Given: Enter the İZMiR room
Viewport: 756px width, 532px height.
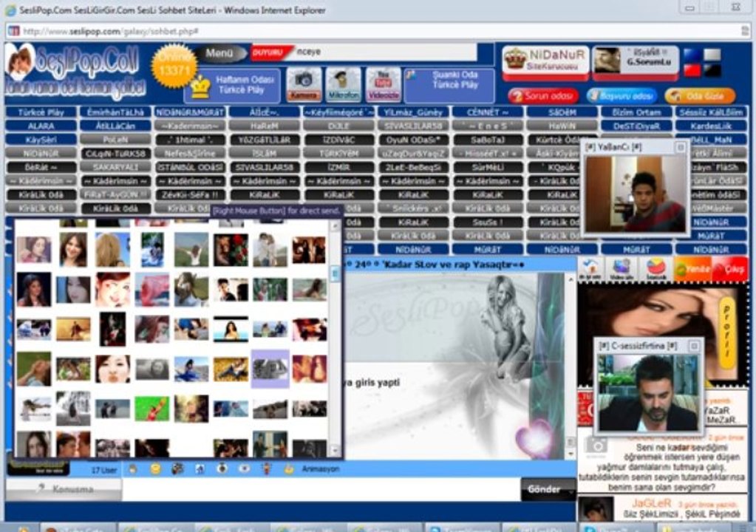Looking at the screenshot, I should point(338,167).
